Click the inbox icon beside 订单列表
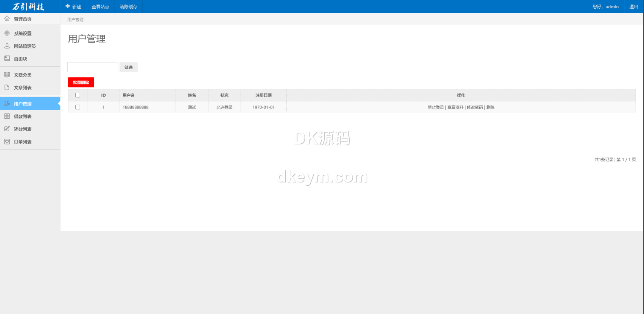 click(7, 141)
